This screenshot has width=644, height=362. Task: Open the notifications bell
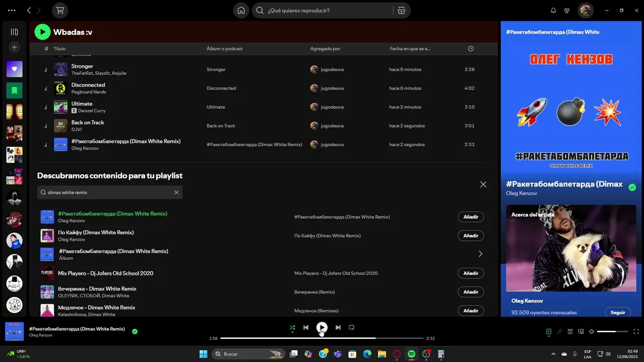click(553, 11)
